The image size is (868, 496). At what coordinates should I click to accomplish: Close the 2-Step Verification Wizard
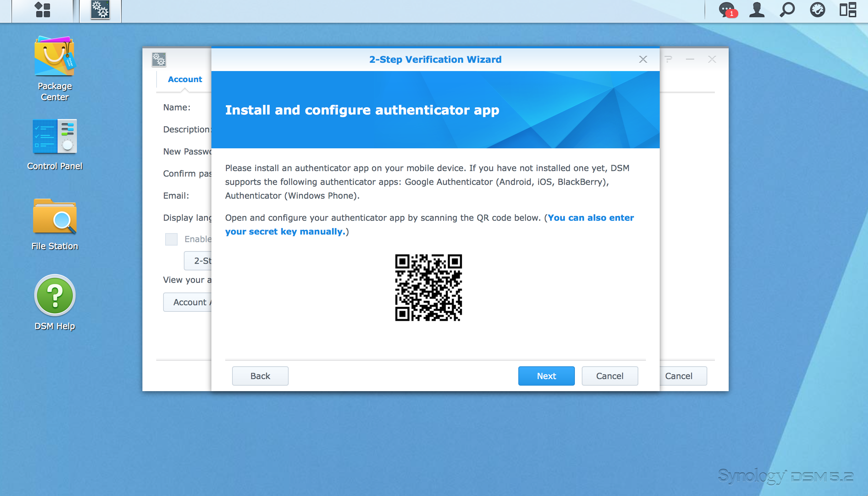[643, 59]
